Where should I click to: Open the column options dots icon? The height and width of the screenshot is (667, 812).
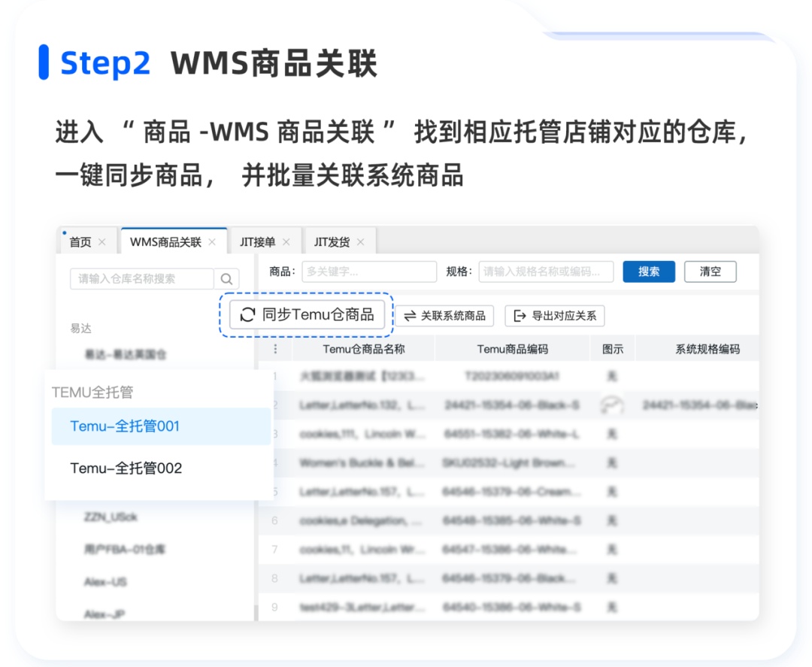(275, 348)
